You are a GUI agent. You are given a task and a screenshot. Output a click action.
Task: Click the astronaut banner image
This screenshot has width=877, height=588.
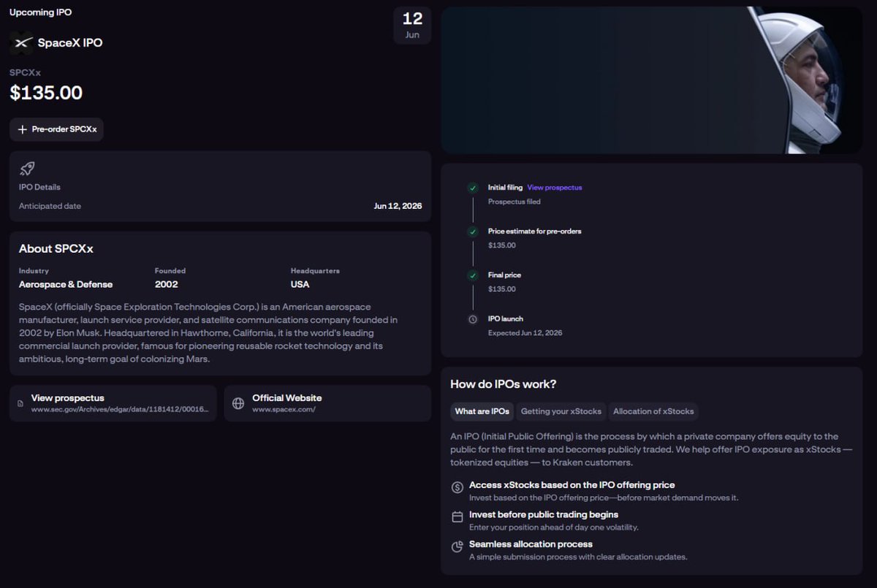[652, 80]
